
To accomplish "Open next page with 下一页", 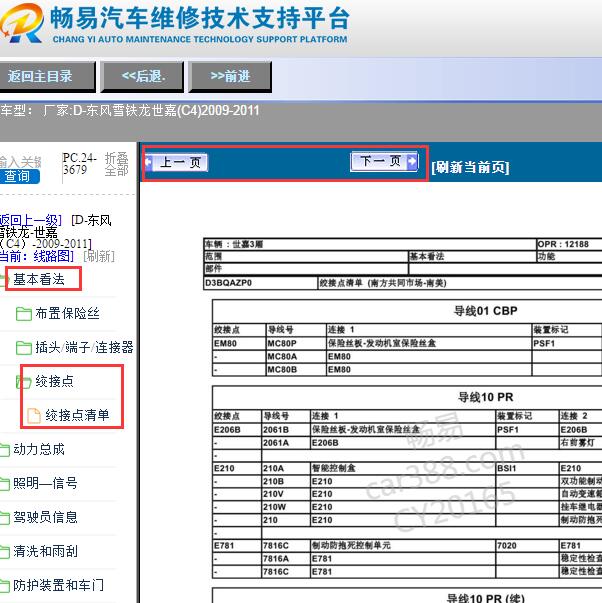I will point(384,161).
